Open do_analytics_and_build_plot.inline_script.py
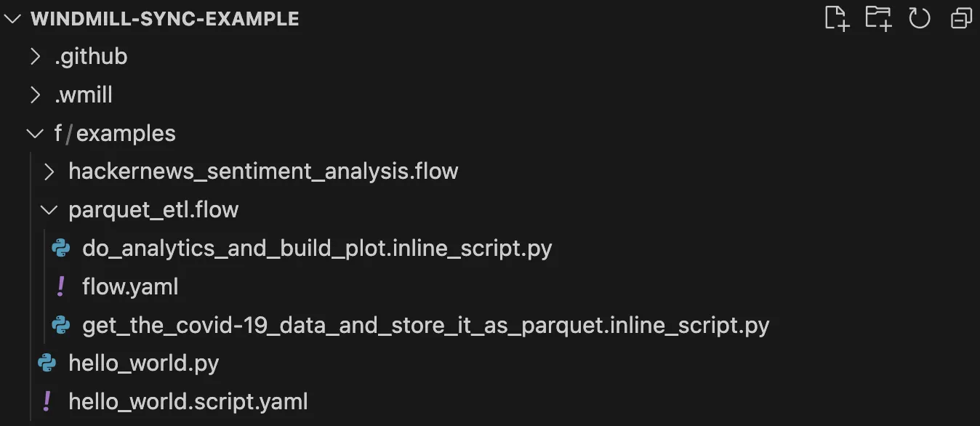Viewport: 980px width, 426px height. click(x=317, y=249)
